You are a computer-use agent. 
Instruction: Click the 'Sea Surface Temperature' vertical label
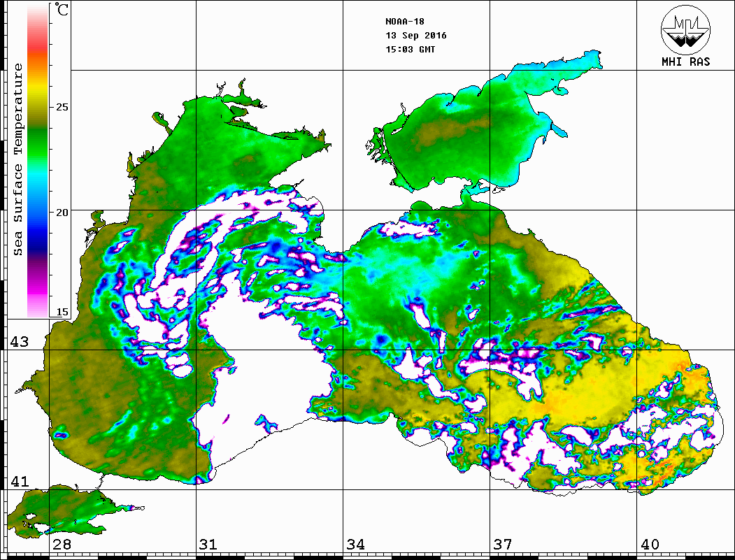pos(17,160)
